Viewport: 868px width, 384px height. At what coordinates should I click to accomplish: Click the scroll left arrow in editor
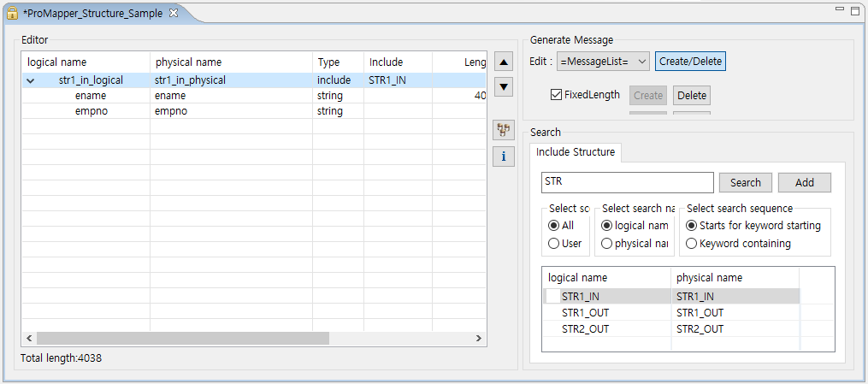tap(29, 338)
